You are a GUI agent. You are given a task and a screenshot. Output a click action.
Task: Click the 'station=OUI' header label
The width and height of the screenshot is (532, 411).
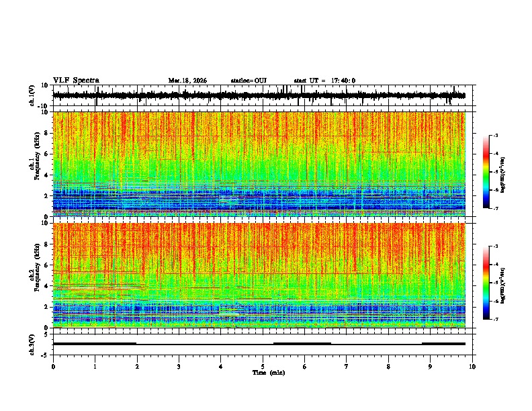tap(249, 81)
